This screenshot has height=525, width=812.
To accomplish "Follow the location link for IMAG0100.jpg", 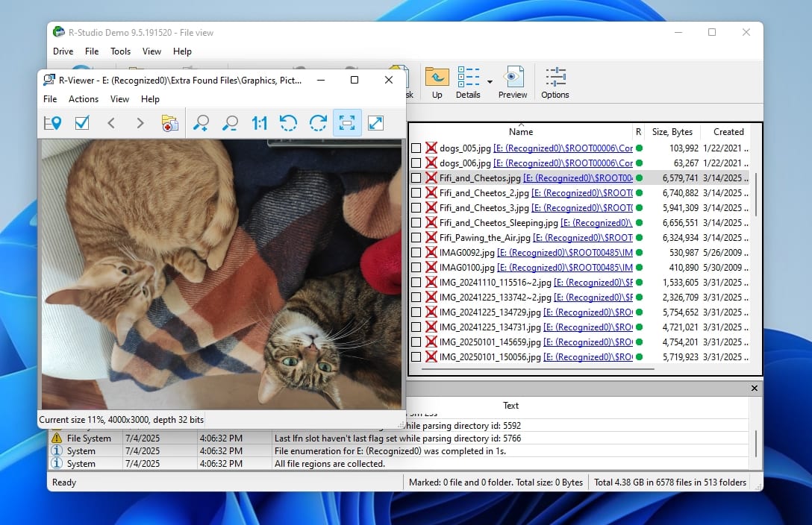I will pos(565,268).
